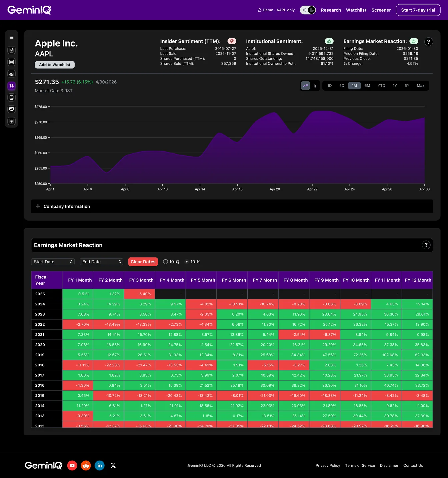This screenshot has height=478, width=448.
Task: Click the 15.14% cell in 2024 row
Action: click(417, 304)
